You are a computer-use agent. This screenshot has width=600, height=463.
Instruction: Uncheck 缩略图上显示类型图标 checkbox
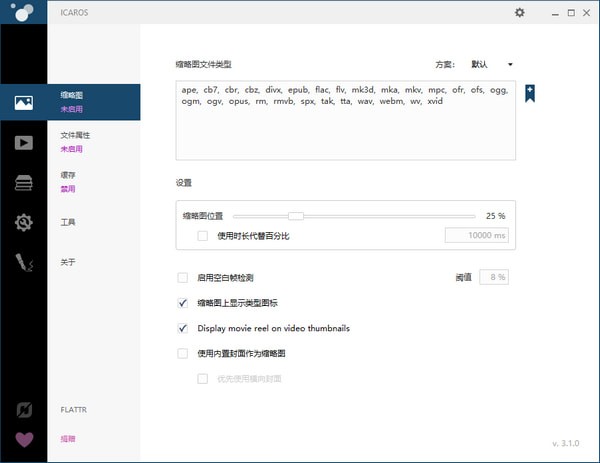(x=183, y=303)
